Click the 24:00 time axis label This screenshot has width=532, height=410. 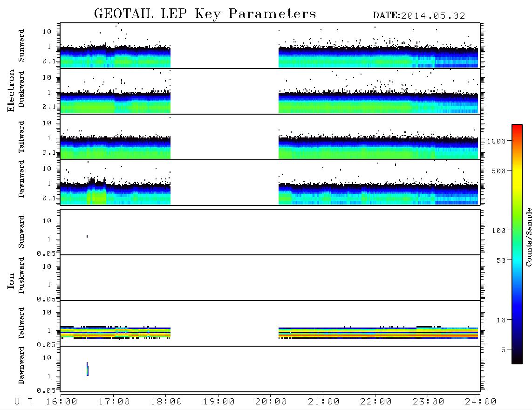click(481, 402)
